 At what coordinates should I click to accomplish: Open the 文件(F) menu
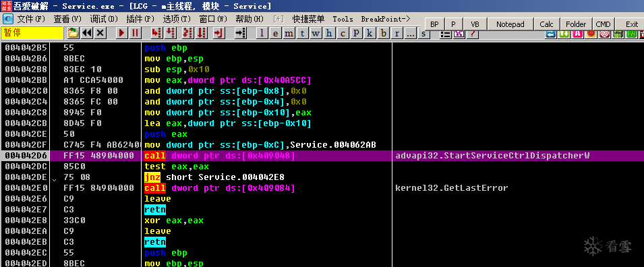click(31, 20)
